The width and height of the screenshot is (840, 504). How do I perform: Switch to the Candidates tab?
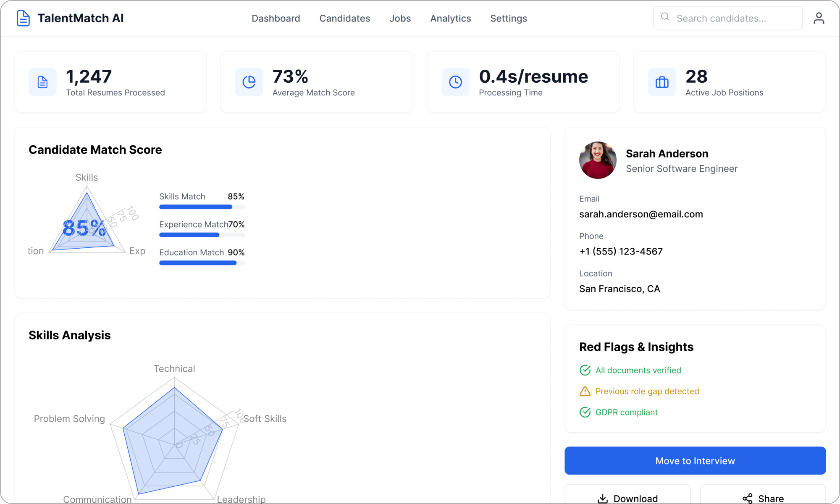point(344,18)
